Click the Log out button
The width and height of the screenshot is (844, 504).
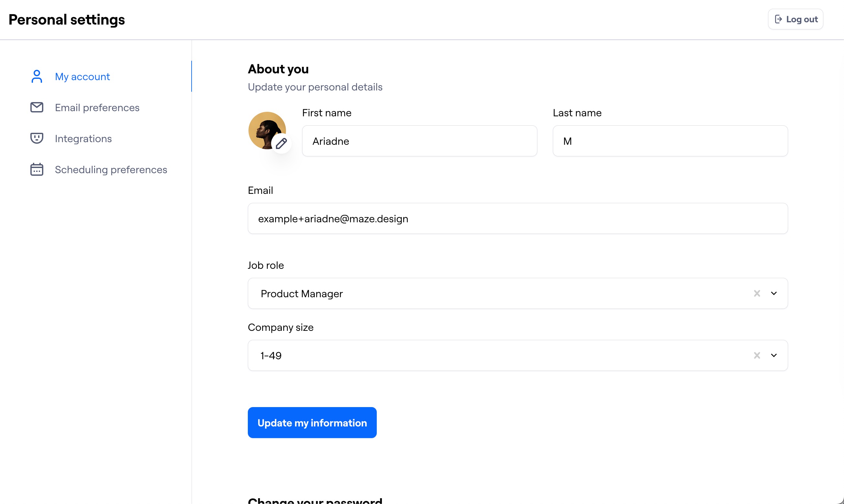click(796, 19)
